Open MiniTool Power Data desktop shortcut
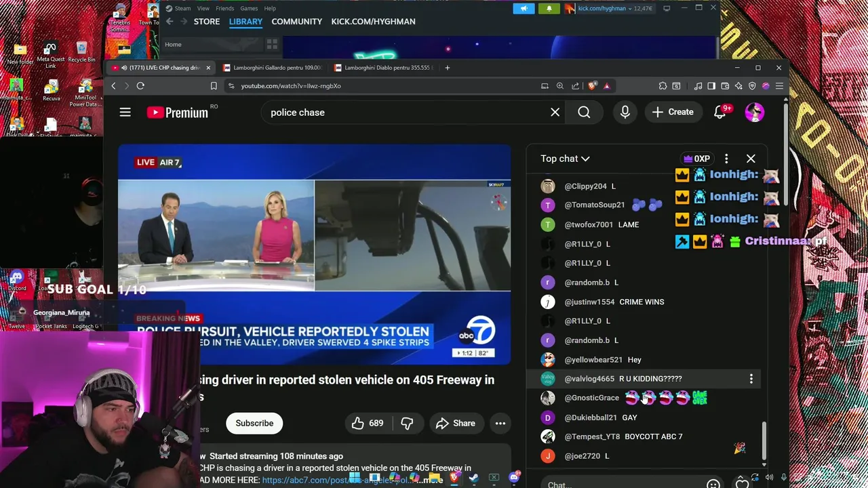 pyautogui.click(x=84, y=94)
